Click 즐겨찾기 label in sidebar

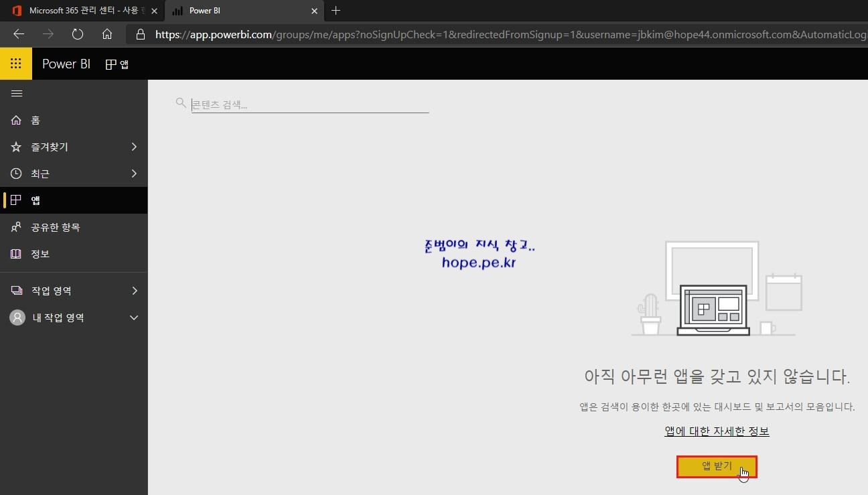pos(50,147)
